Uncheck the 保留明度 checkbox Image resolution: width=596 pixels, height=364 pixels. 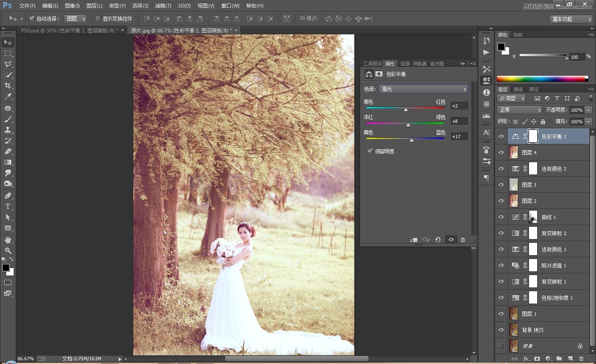click(x=370, y=151)
